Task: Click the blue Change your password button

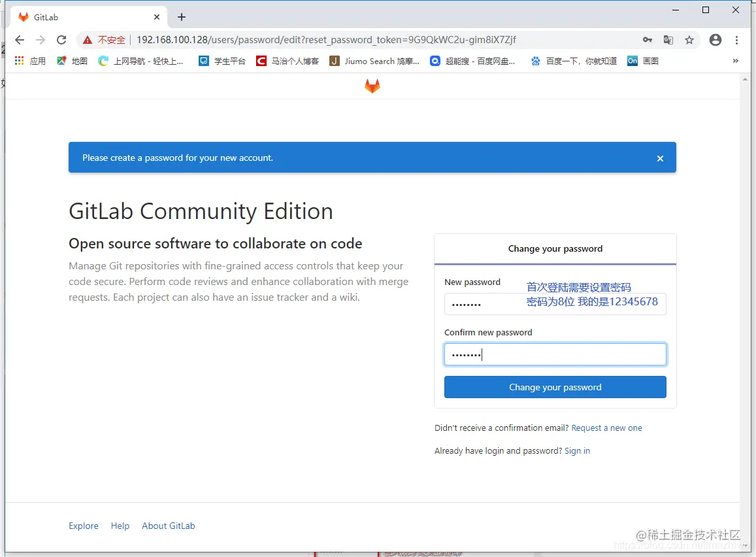Action: coord(555,387)
